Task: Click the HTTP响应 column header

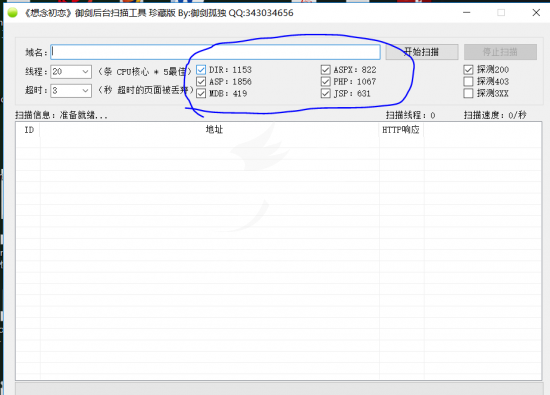Action: (x=401, y=130)
